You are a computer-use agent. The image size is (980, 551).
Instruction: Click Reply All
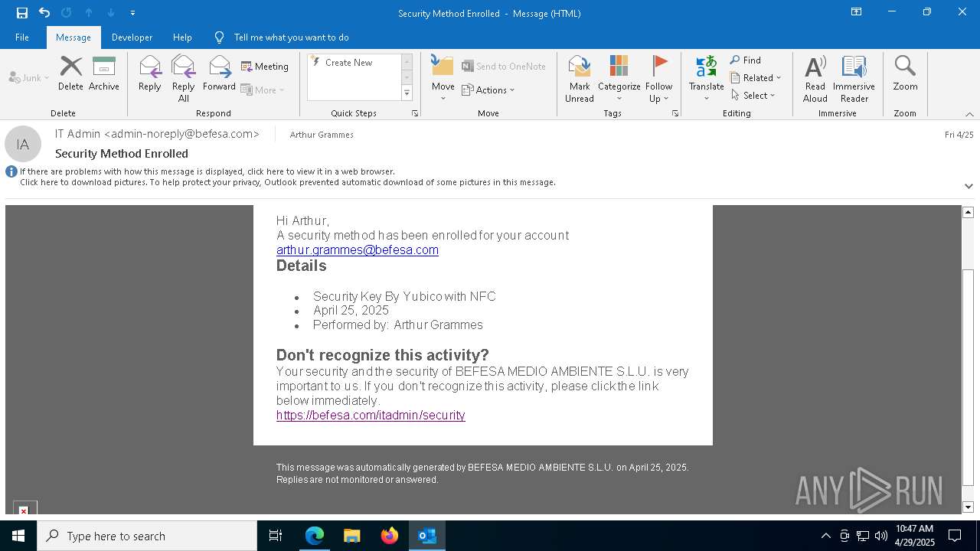click(x=184, y=78)
